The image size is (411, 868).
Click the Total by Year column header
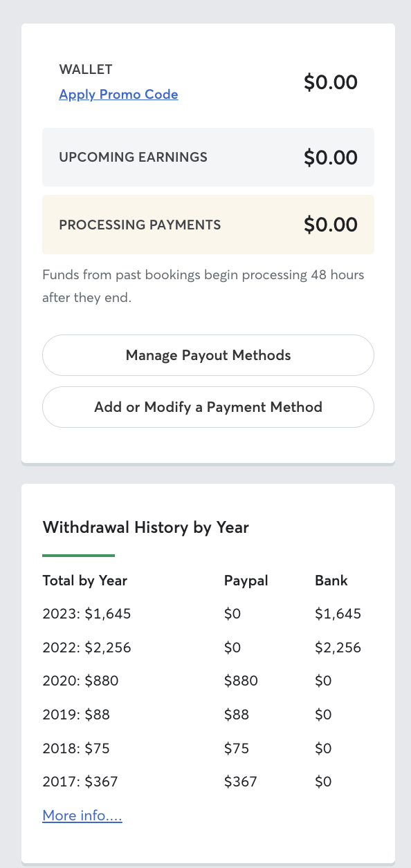pyautogui.click(x=84, y=581)
